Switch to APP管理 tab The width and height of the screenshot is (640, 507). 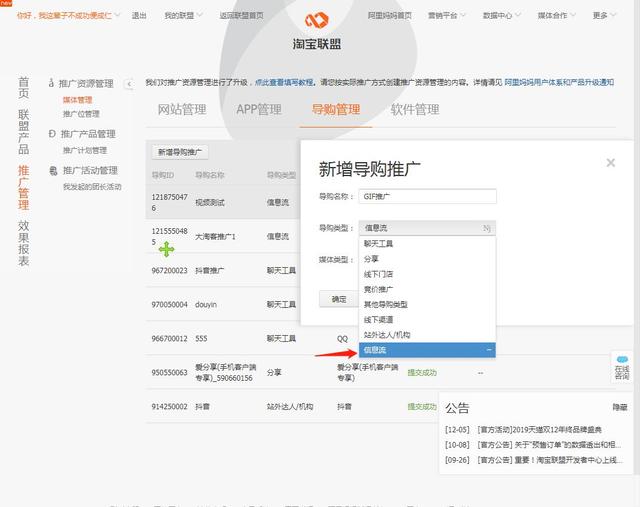(259, 109)
